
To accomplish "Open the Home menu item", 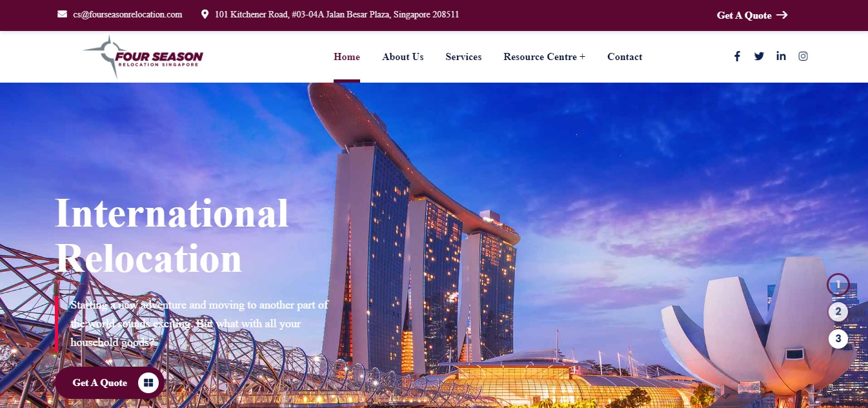I will click(347, 57).
